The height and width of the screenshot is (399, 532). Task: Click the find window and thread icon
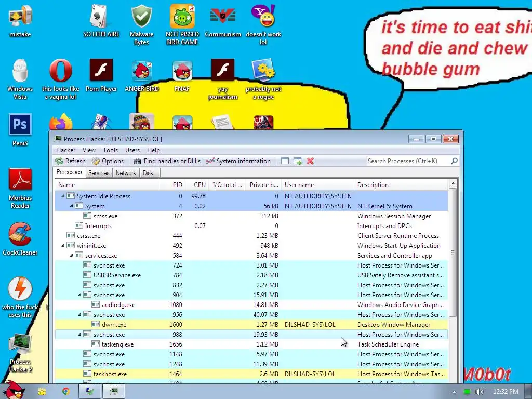click(298, 161)
